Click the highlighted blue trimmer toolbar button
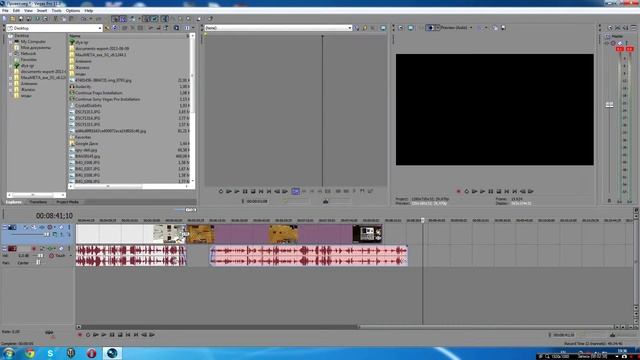640x360 pixels. click(296, 191)
